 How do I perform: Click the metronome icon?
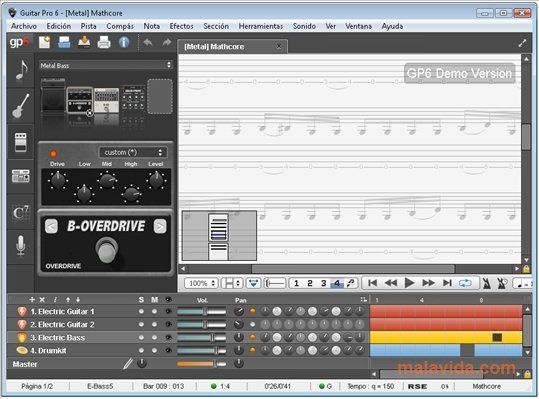pos(486,283)
